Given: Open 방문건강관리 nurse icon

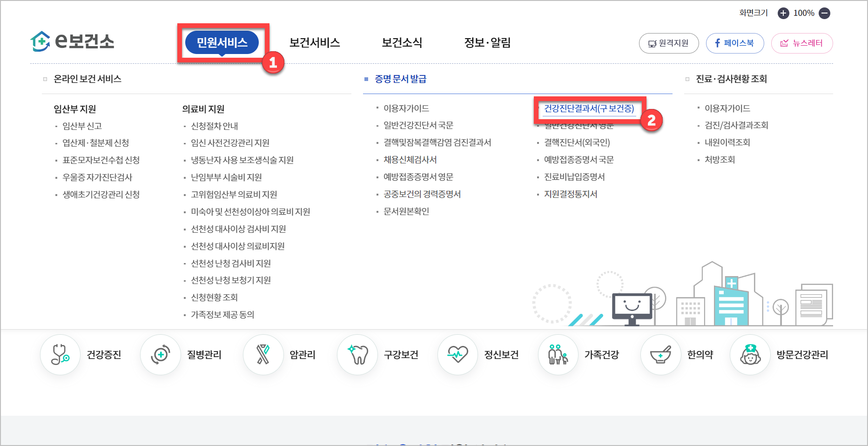Looking at the screenshot, I should click(750, 355).
